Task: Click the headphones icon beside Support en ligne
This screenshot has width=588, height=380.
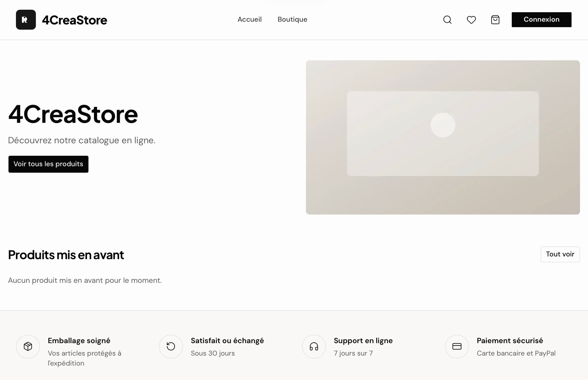Action: (314, 346)
